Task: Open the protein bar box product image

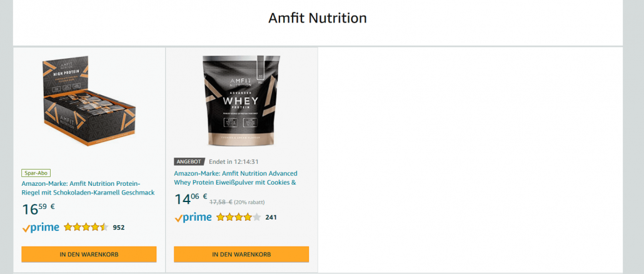Action: 89,101
